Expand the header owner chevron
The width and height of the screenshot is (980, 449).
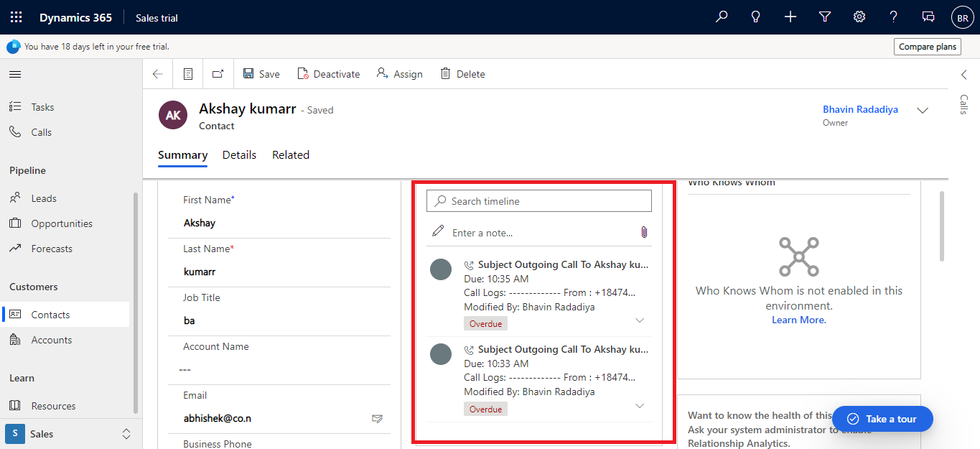tap(923, 110)
